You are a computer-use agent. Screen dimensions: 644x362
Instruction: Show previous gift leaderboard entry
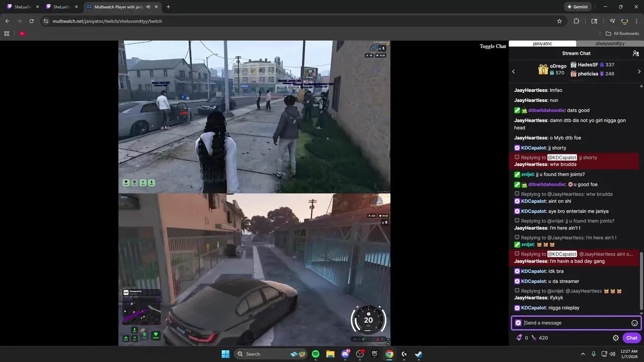(514, 71)
